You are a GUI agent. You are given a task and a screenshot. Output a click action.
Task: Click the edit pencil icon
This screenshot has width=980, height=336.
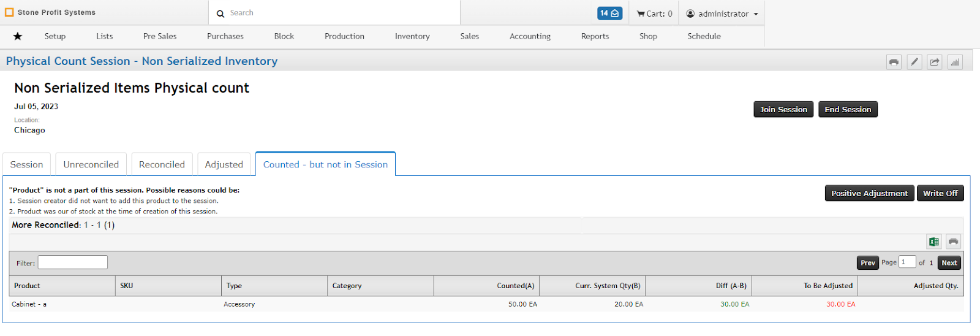point(914,62)
